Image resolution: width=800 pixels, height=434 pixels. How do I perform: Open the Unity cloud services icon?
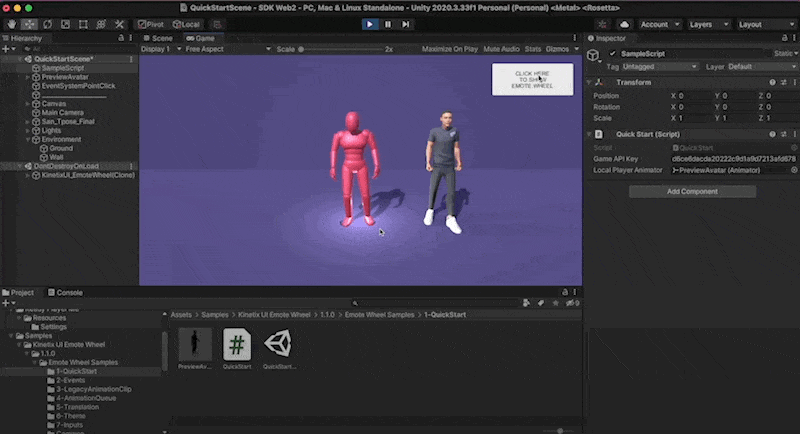click(x=624, y=24)
